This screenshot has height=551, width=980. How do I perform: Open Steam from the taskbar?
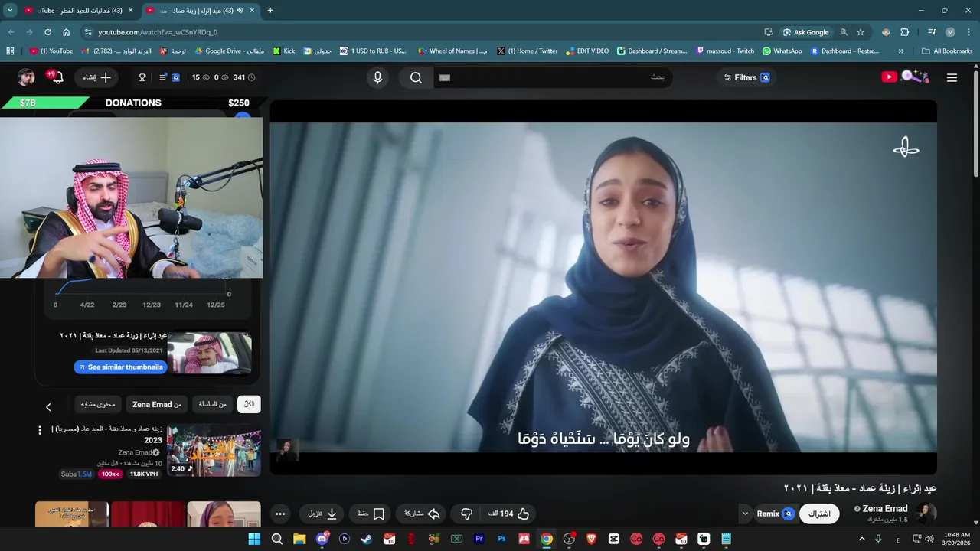[367, 539]
